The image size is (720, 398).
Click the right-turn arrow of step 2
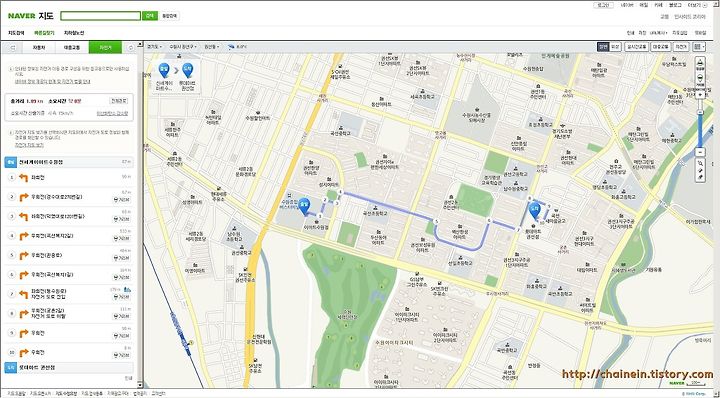(x=24, y=197)
